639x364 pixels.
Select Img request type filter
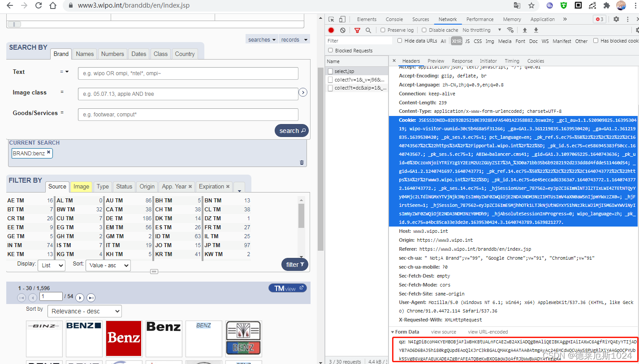[490, 41]
